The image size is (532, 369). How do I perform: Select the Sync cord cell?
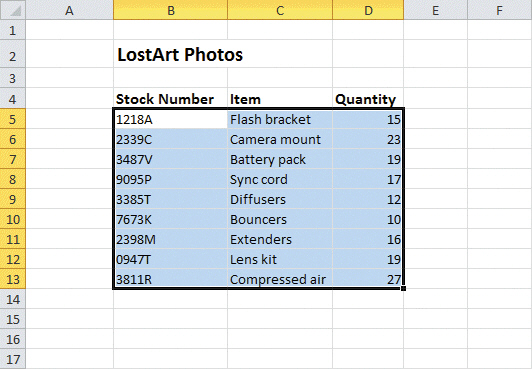[280, 179]
